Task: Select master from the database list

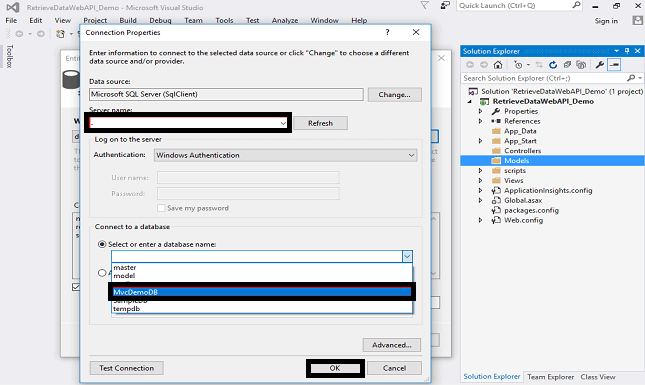Action: pyautogui.click(x=262, y=267)
